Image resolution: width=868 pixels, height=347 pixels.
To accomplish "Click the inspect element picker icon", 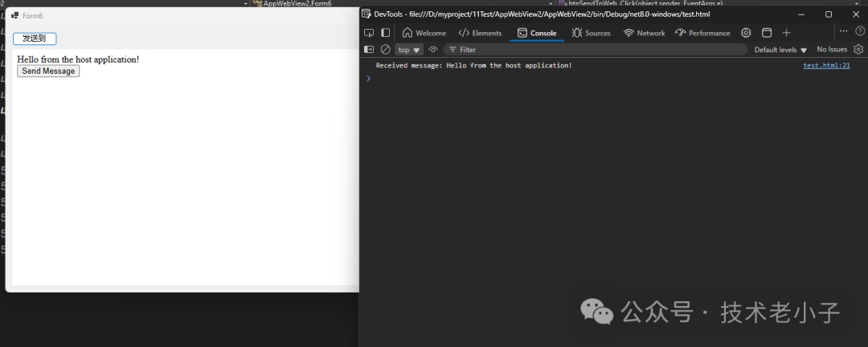I will tap(369, 33).
